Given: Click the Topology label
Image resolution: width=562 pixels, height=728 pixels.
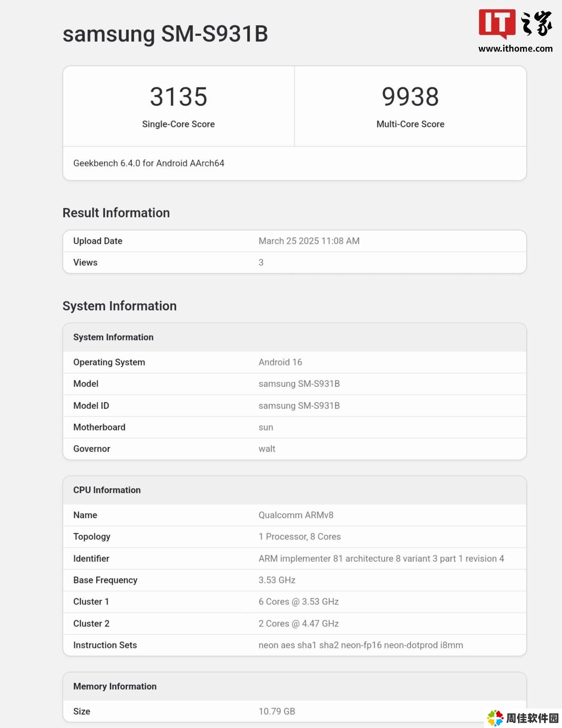Looking at the screenshot, I should click(92, 537).
